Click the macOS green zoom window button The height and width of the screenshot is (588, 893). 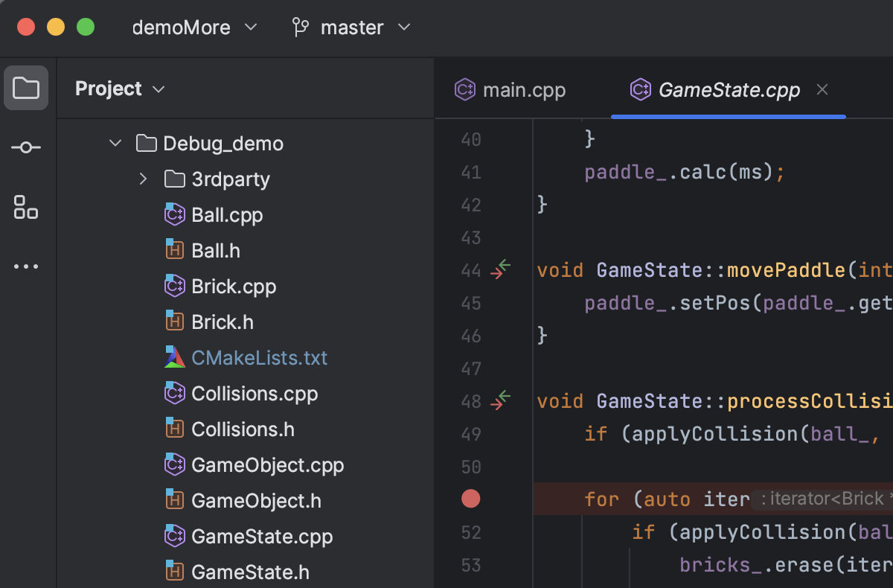tap(86, 28)
